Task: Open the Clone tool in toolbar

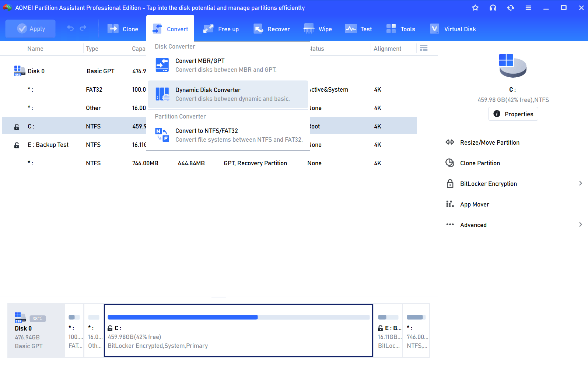Action: (x=123, y=29)
